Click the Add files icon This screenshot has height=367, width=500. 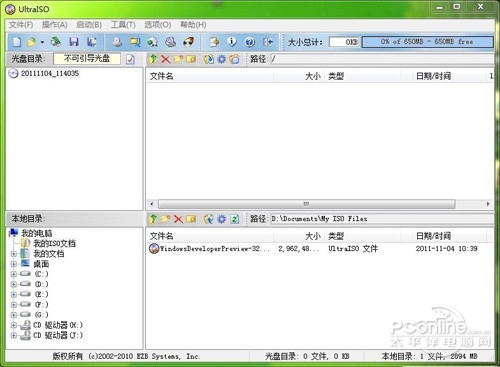pos(214,42)
